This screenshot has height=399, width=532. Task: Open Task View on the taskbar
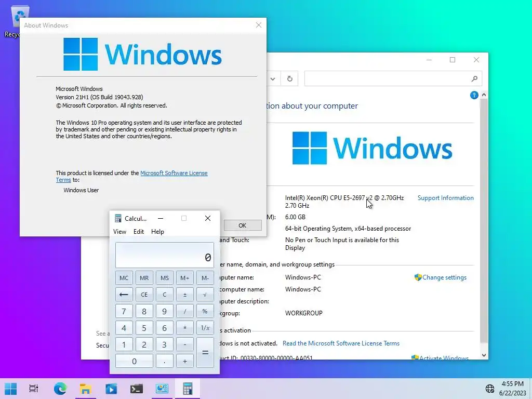(34, 389)
